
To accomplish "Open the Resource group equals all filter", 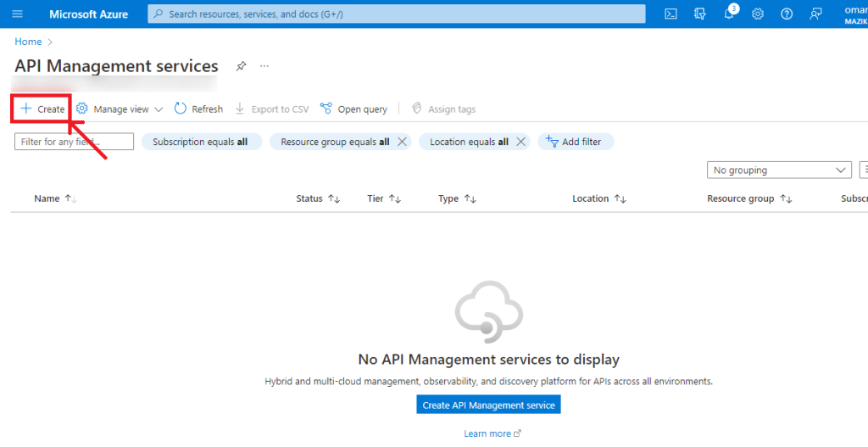I will coord(335,142).
